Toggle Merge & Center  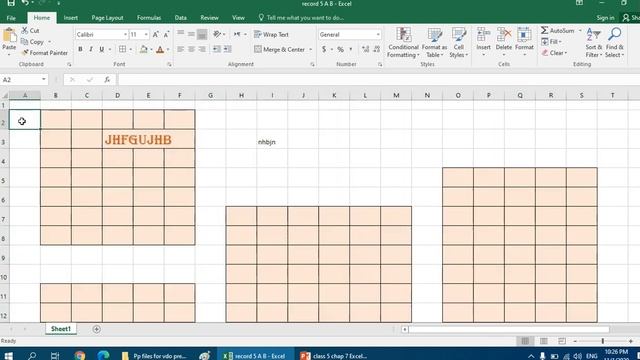[280, 49]
